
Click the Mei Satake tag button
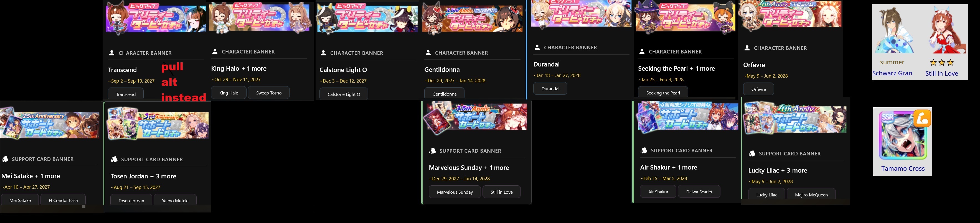[x=20, y=200]
